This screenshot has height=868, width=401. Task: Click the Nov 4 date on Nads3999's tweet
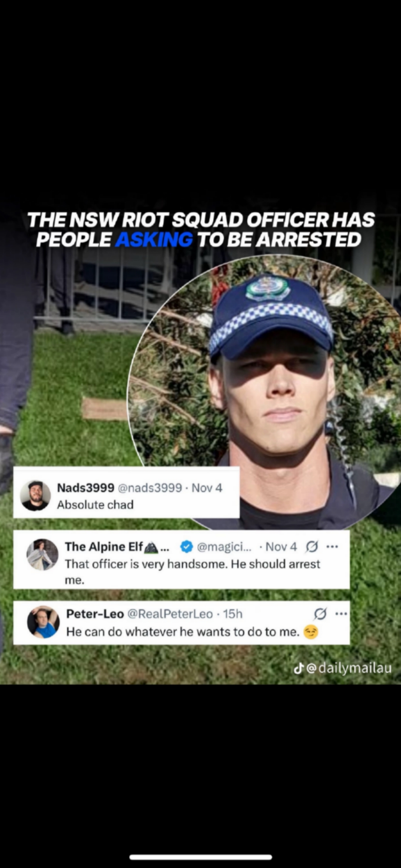pyautogui.click(x=207, y=487)
